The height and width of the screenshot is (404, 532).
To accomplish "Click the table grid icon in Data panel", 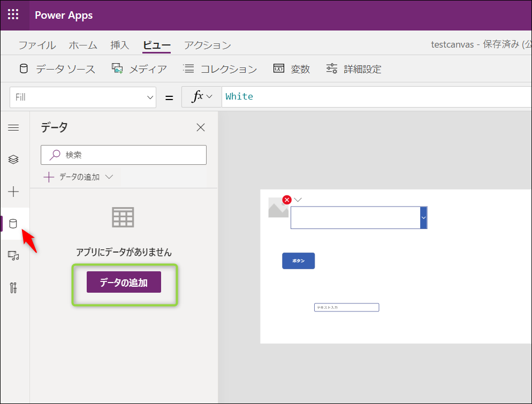I will [123, 217].
